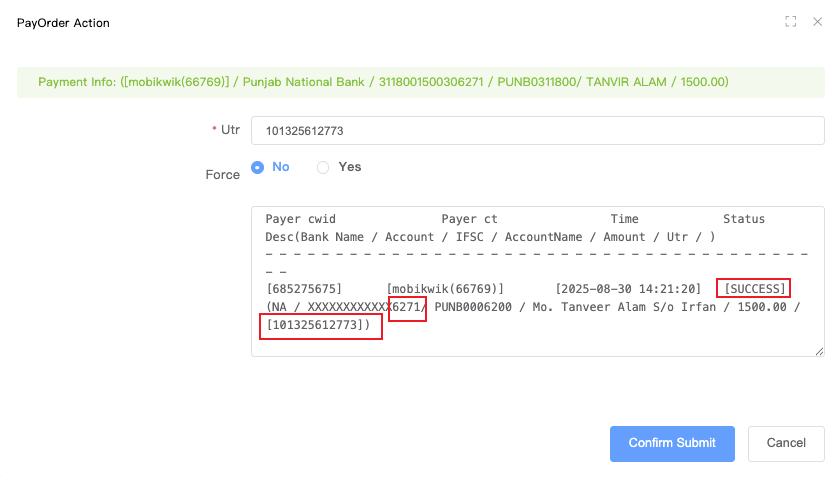
Task: Click the Utr field label
Action: pyautogui.click(x=230, y=131)
